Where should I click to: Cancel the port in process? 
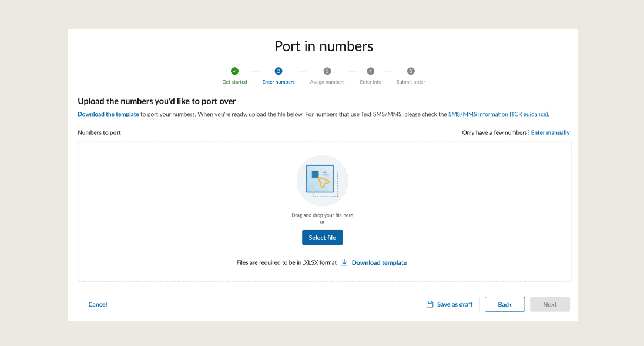(x=98, y=304)
